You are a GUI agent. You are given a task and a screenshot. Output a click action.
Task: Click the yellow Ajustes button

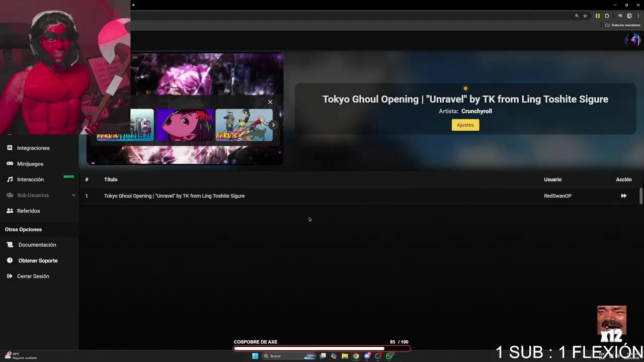pyautogui.click(x=465, y=125)
